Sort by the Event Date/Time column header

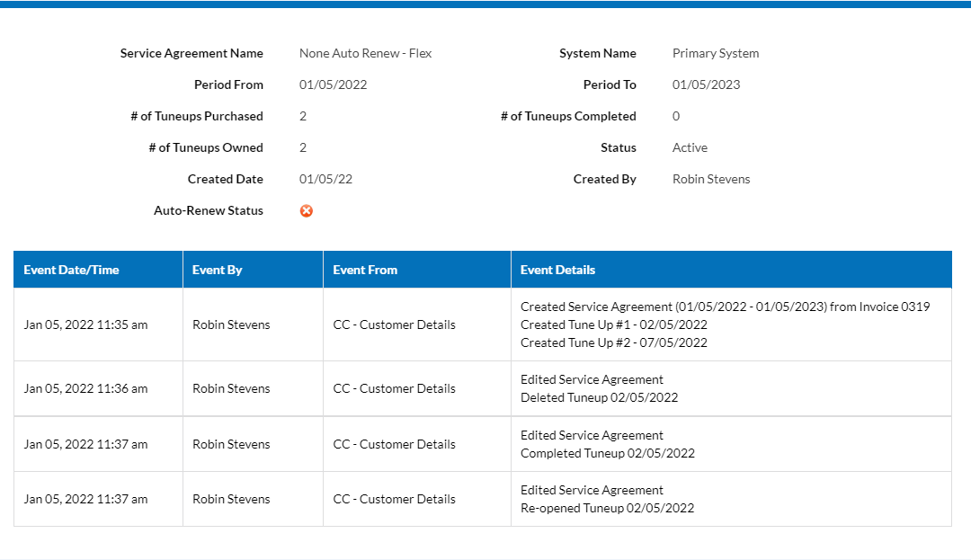[72, 269]
